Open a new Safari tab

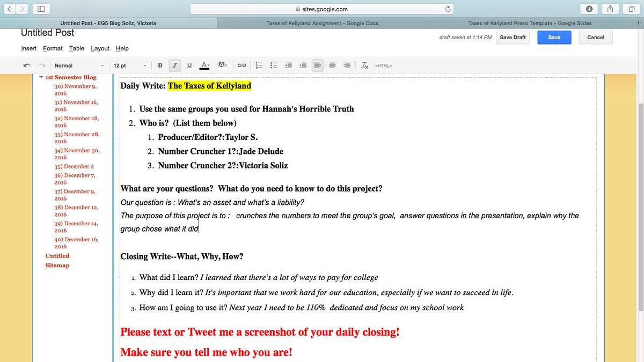click(638, 23)
